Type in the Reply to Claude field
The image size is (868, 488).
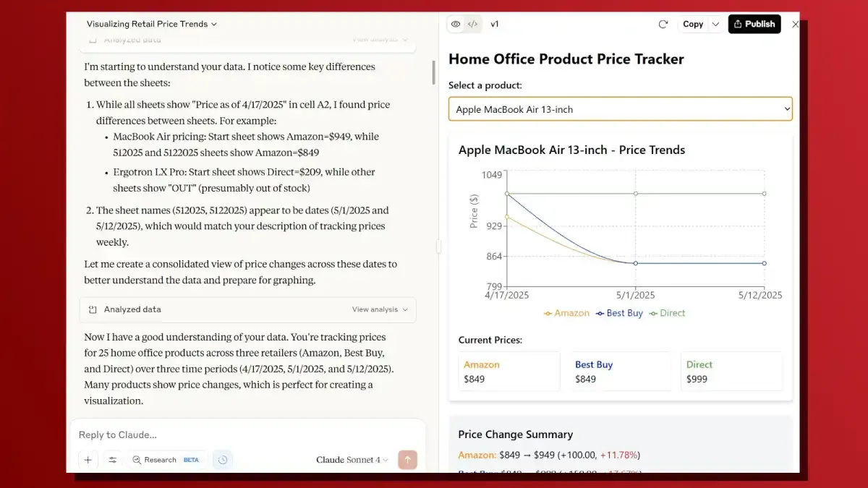[x=246, y=435]
